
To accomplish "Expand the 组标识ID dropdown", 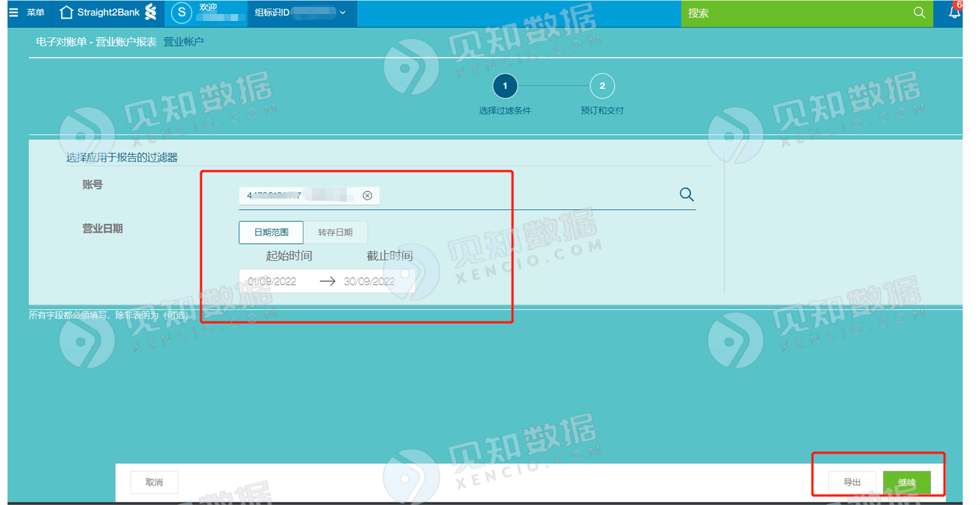I will click(x=342, y=13).
